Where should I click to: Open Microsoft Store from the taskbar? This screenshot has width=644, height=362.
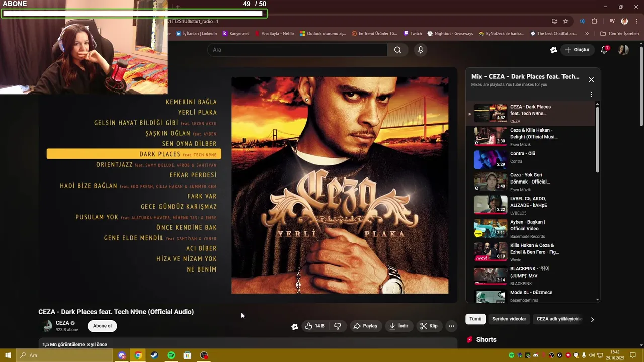[x=187, y=355]
